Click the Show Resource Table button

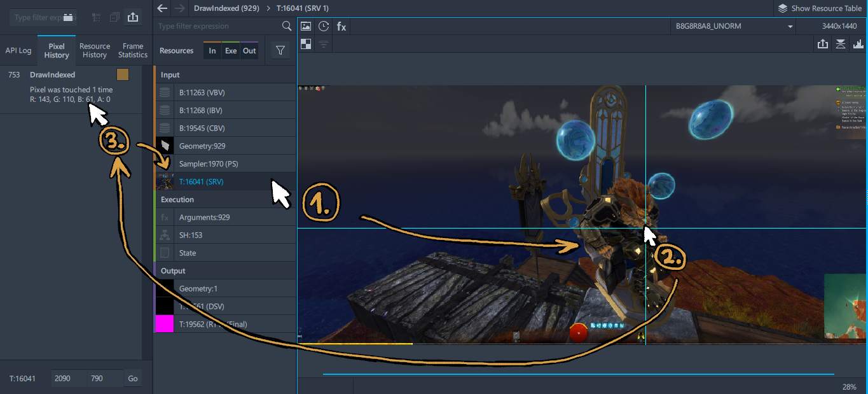(819, 8)
